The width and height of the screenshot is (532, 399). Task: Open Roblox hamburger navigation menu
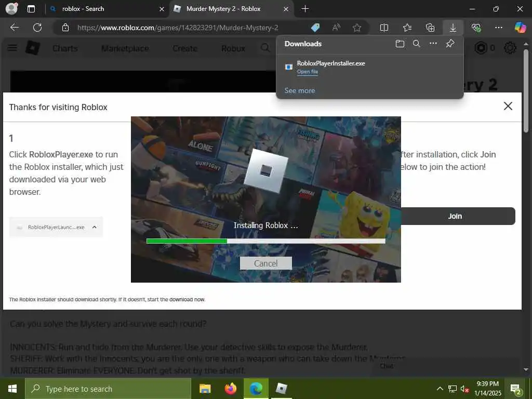pos(12,48)
